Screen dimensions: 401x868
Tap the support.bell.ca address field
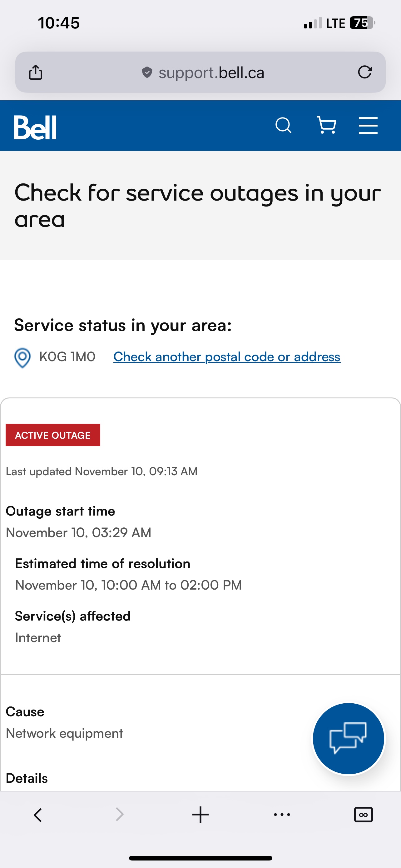211,73
